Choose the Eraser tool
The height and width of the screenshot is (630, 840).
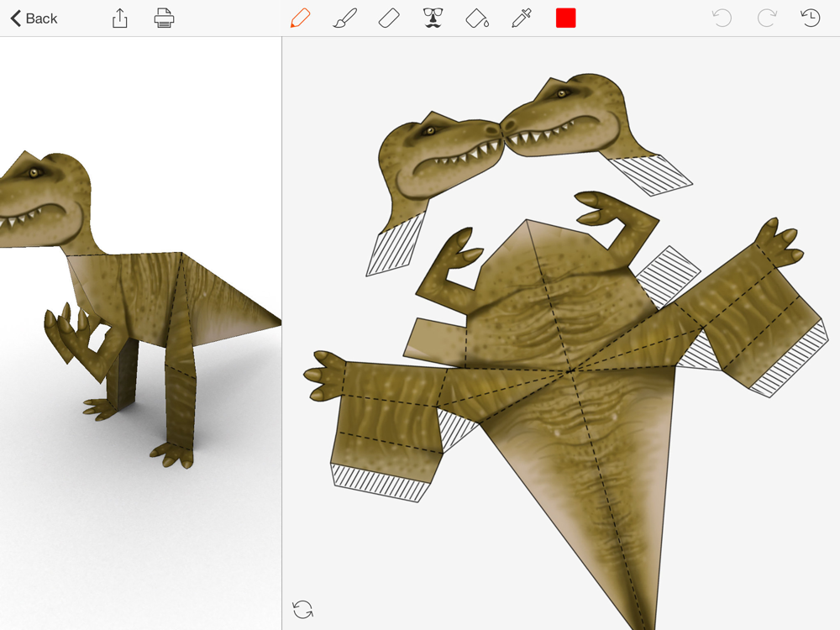coord(389,18)
